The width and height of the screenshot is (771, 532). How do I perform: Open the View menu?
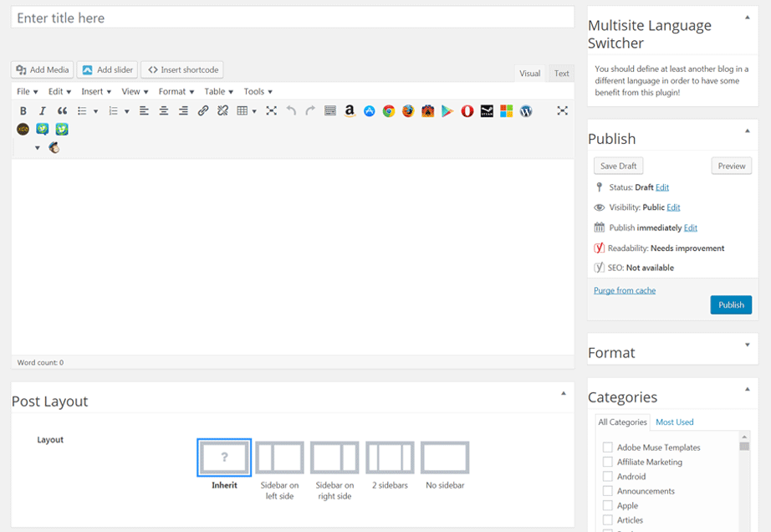pyautogui.click(x=135, y=91)
